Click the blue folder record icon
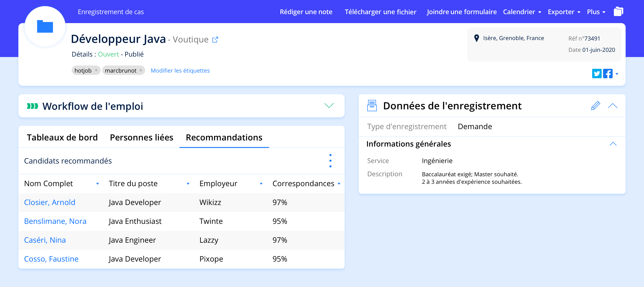Image resolution: width=644 pixels, height=287 pixels. point(45,26)
